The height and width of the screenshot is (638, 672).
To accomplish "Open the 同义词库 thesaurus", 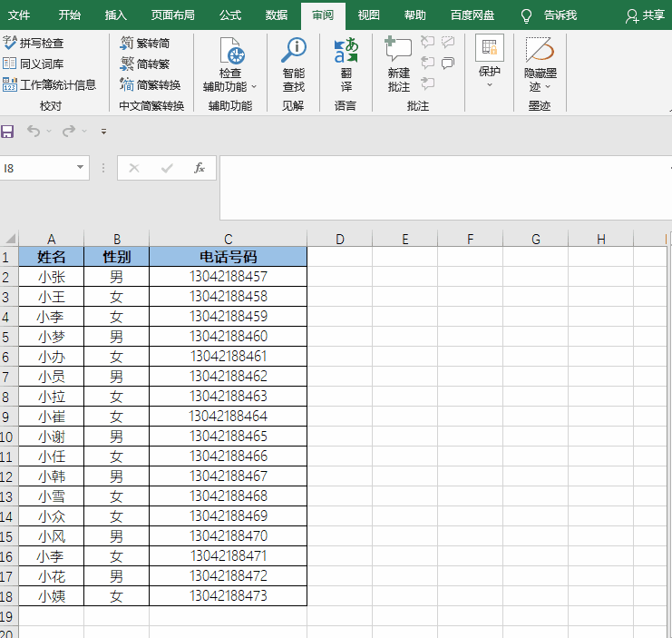I will click(34, 64).
